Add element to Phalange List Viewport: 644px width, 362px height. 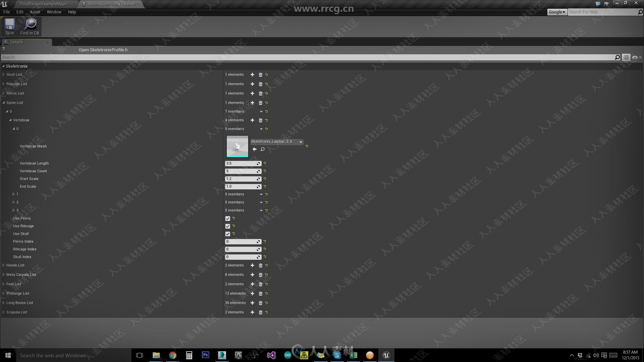252,294
